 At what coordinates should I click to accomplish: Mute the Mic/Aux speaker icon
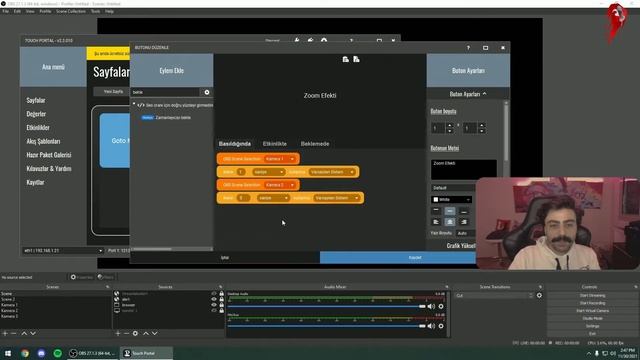pyautogui.click(x=431, y=326)
